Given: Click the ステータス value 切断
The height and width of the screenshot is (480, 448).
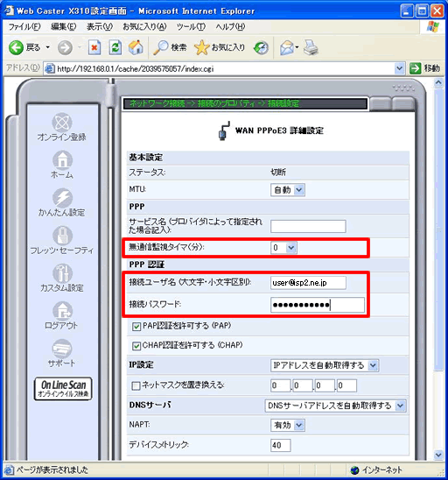Looking at the screenshot, I should tap(278, 173).
